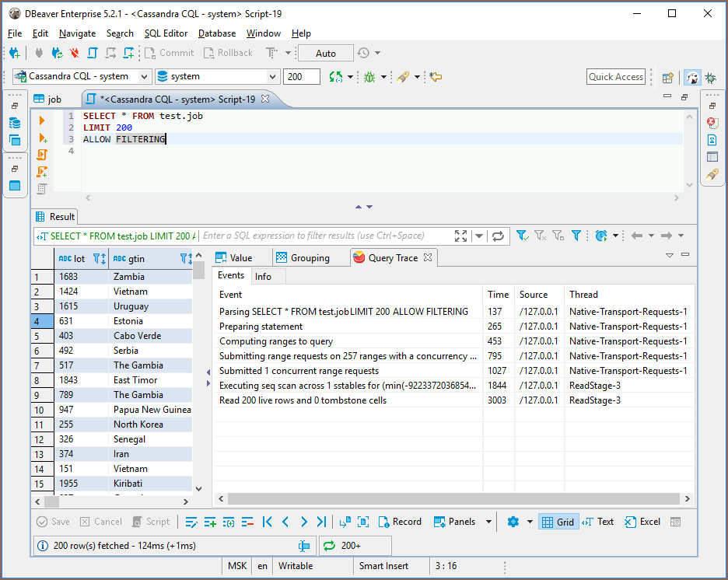Export results with Excel button
This screenshot has width=728, height=580.
point(642,522)
